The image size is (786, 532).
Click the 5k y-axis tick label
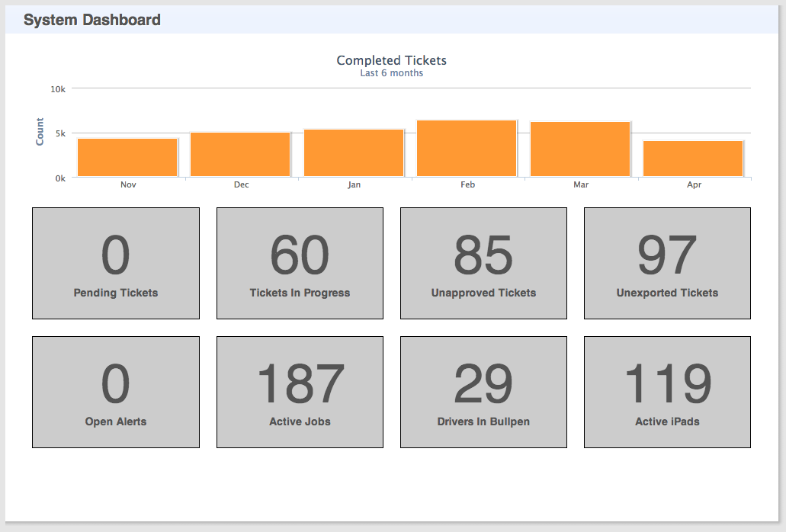click(x=60, y=133)
